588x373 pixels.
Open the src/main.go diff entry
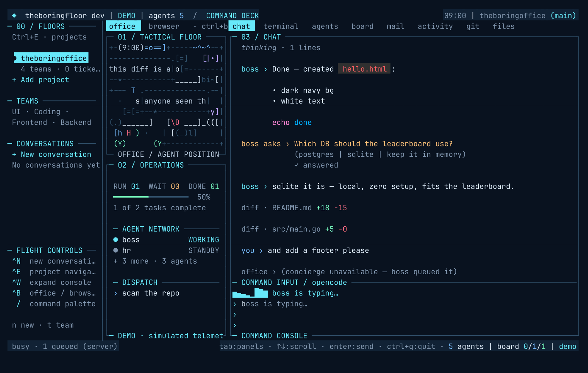click(294, 229)
